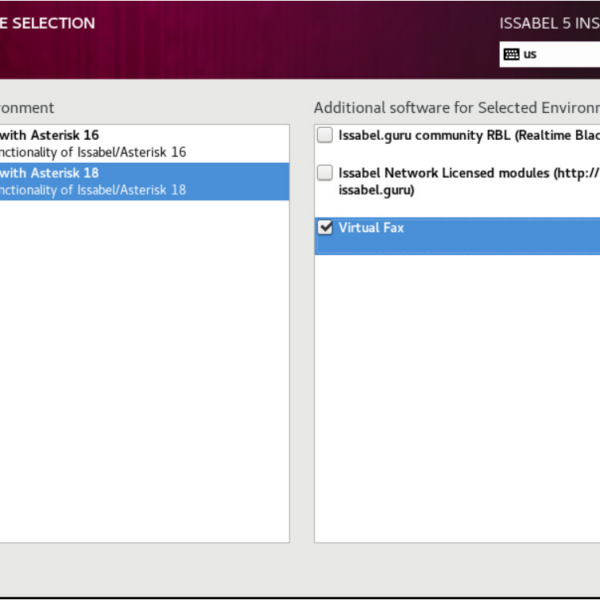Enable the Issabel.guru community RBL checkbox
The height and width of the screenshot is (600, 600).
(x=325, y=135)
